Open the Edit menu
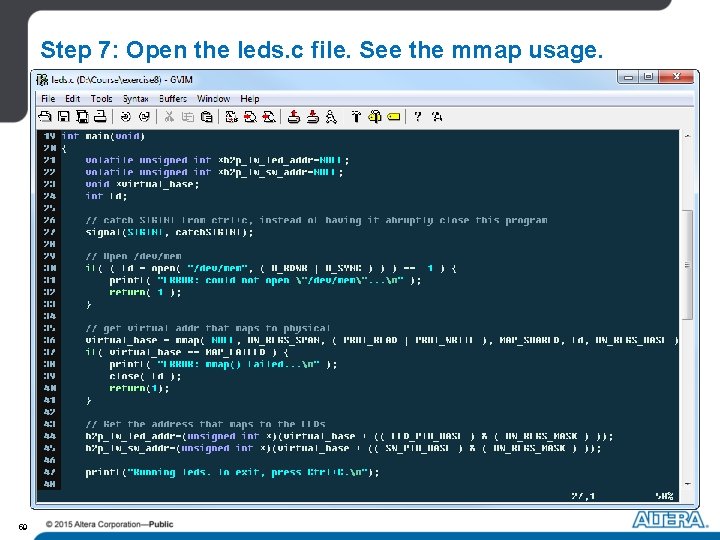 tap(73, 99)
